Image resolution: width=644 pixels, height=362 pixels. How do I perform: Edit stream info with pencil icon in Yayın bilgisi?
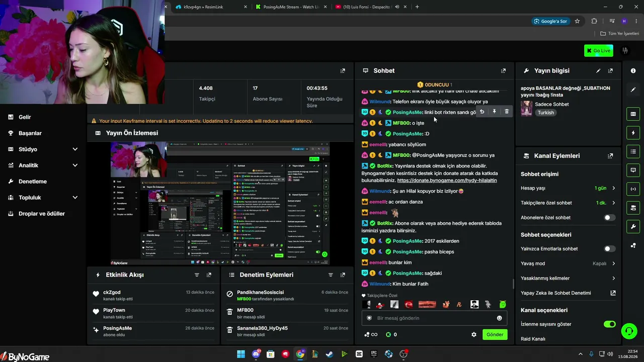coord(598,71)
